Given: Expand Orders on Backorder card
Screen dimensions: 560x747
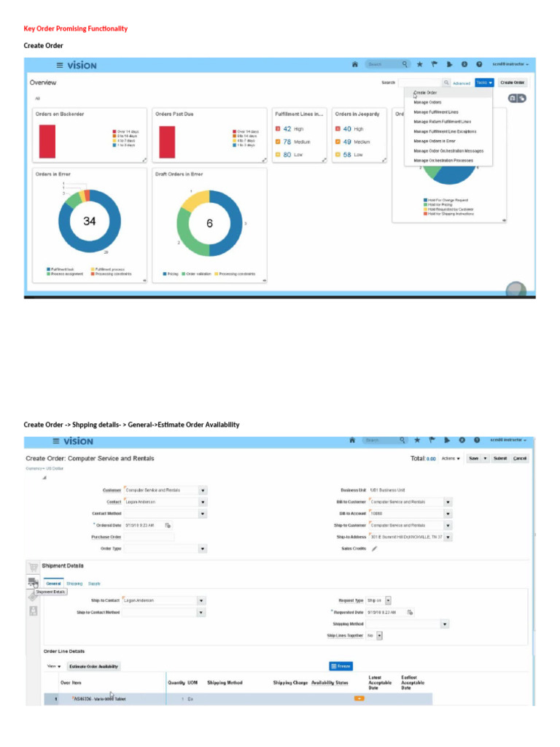Looking at the screenshot, I should coord(144,160).
